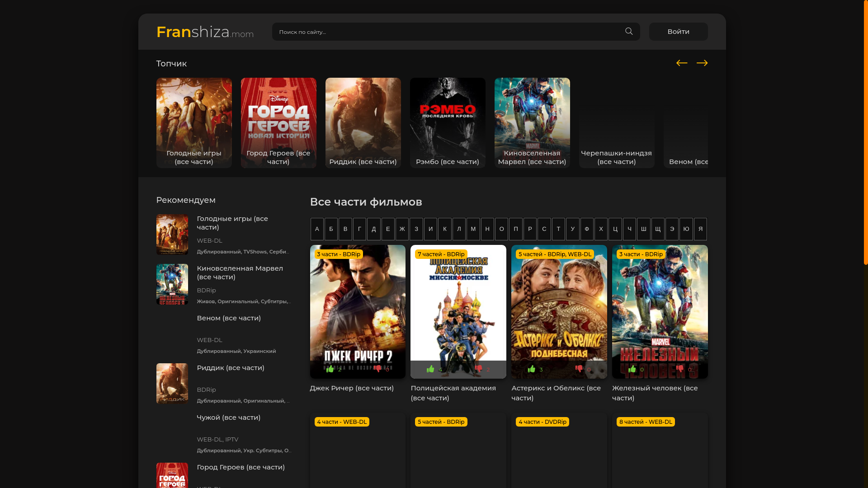Like the Джек Ричер card with thumbs up
The width and height of the screenshot is (868, 488).
click(330, 369)
